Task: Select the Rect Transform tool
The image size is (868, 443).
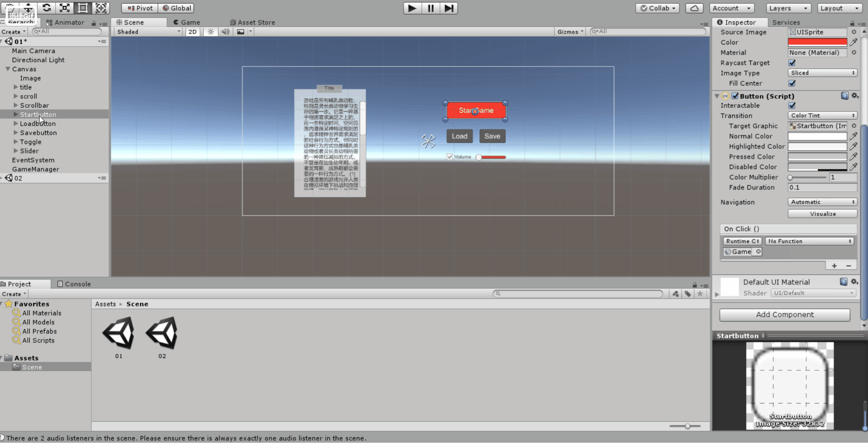Action: coord(83,8)
